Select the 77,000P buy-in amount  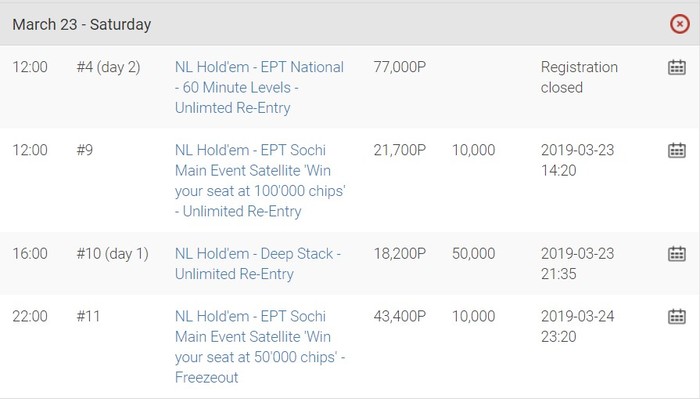point(400,67)
